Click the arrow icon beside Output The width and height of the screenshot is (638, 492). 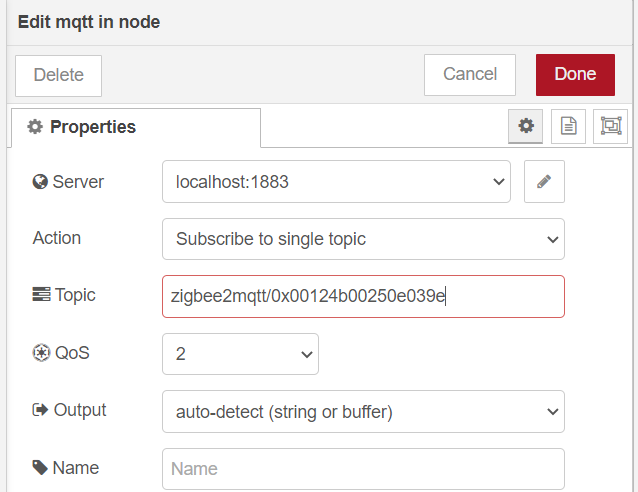tap(40, 410)
